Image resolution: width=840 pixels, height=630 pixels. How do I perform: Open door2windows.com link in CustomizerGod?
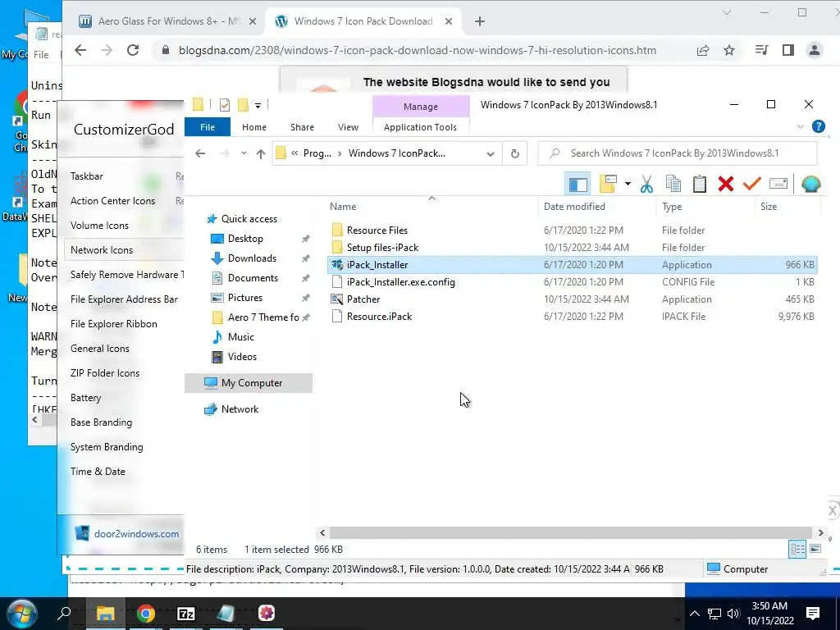click(x=137, y=534)
